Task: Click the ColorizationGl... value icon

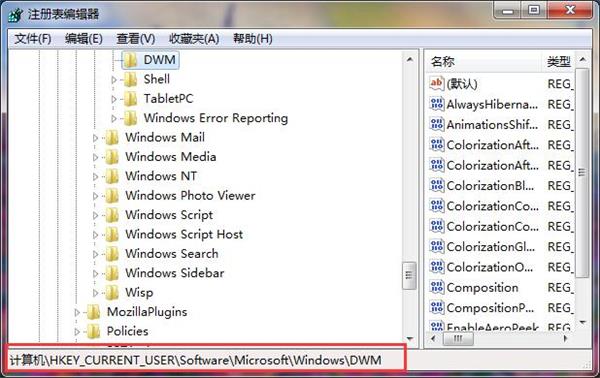Action: tap(437, 247)
